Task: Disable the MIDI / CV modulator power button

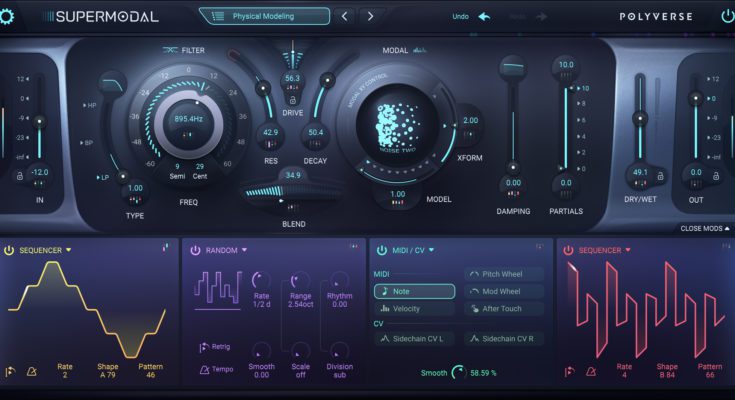Action: [x=381, y=250]
